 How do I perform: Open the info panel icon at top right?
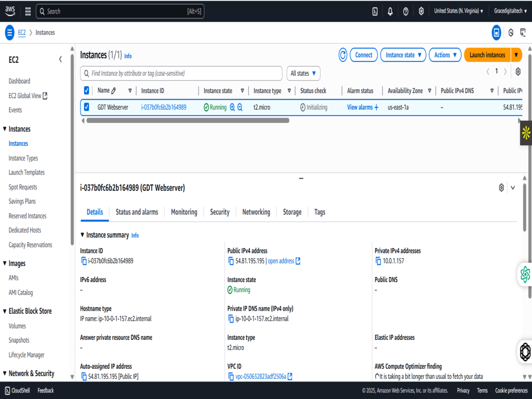pos(496,33)
